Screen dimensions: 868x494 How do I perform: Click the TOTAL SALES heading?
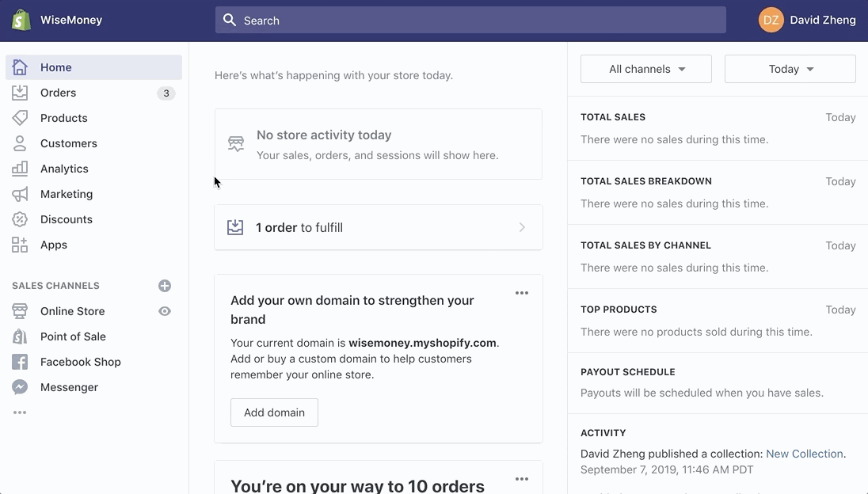(x=613, y=116)
